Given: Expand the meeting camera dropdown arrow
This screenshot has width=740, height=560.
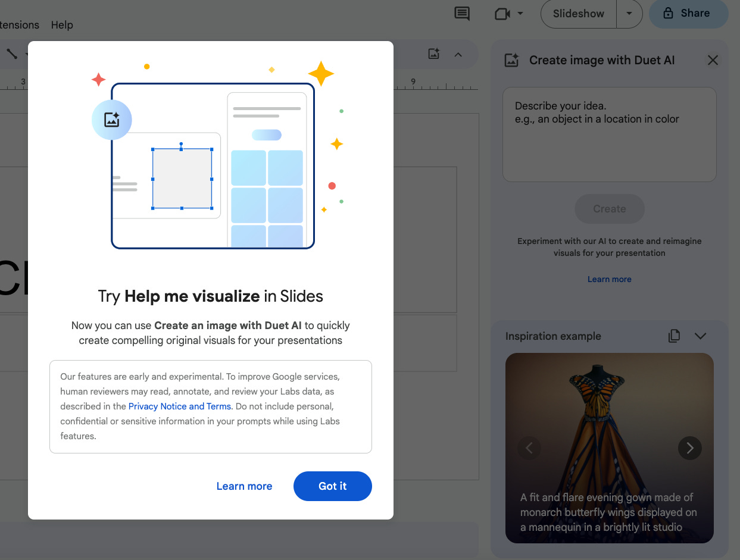Looking at the screenshot, I should point(520,14).
